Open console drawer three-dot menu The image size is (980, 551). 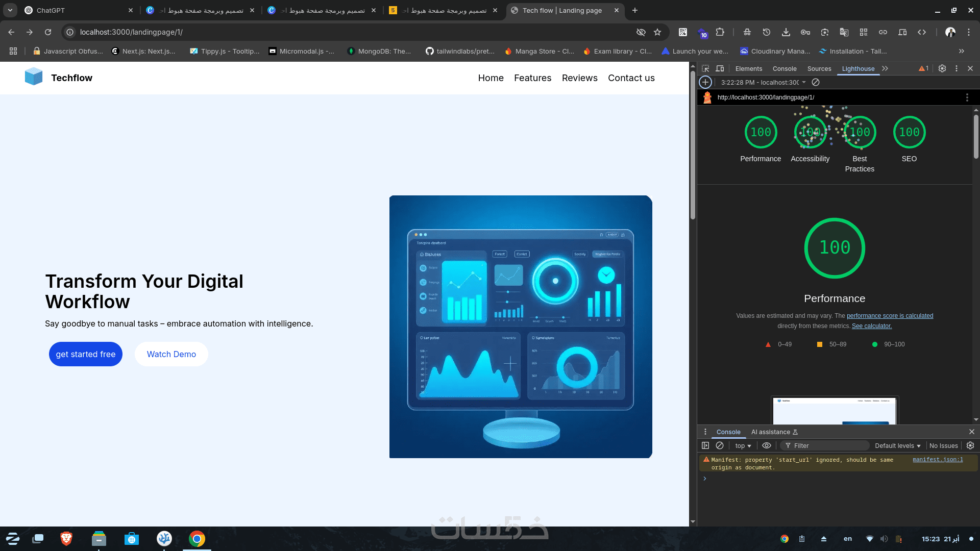(x=705, y=432)
